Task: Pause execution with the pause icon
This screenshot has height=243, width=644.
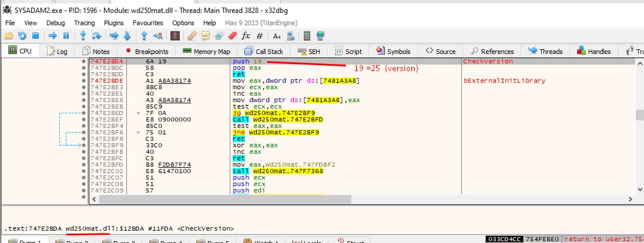Action: click(66, 36)
